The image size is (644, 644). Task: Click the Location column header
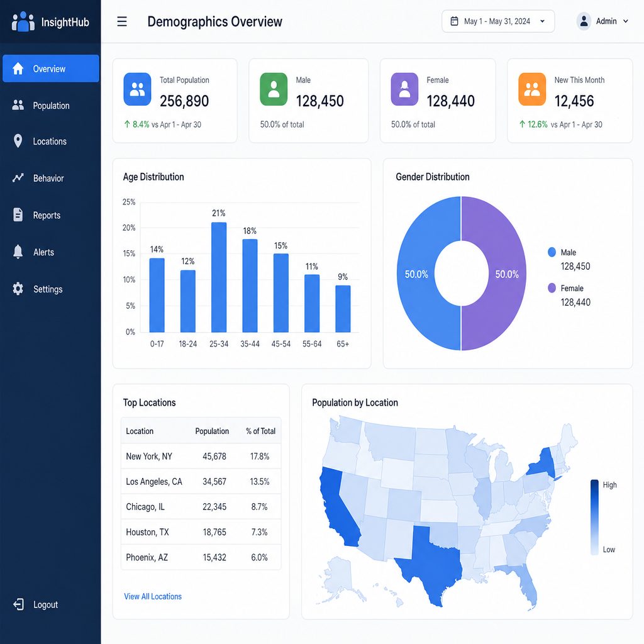[x=140, y=431]
